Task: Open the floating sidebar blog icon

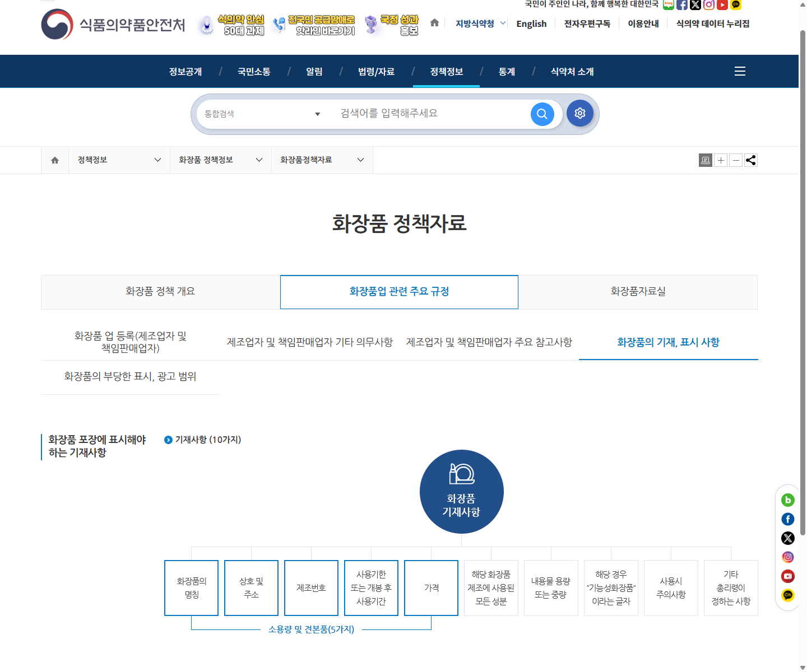Action: 788,500
